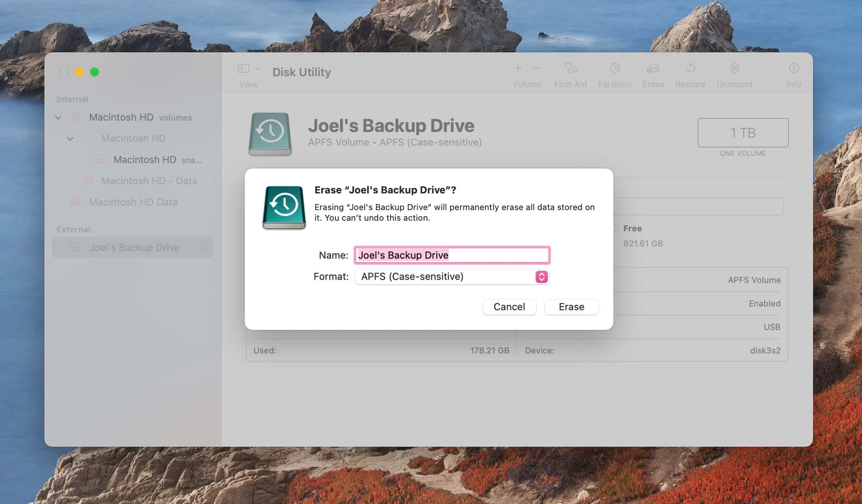Click the Name field in the dialog
Screen dimensions: 862x504
[452, 255]
